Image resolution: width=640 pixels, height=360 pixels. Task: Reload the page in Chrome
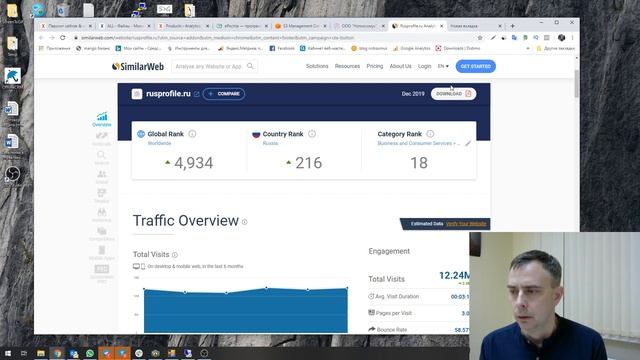point(62,38)
